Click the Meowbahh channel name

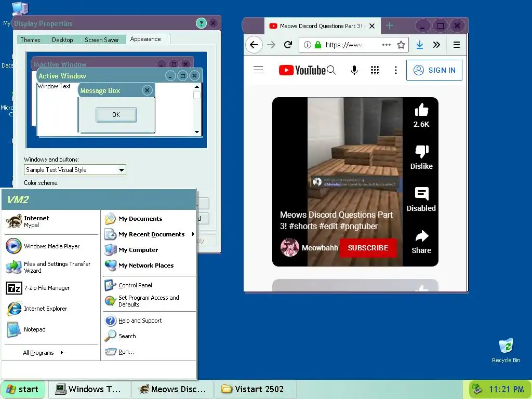(x=320, y=248)
